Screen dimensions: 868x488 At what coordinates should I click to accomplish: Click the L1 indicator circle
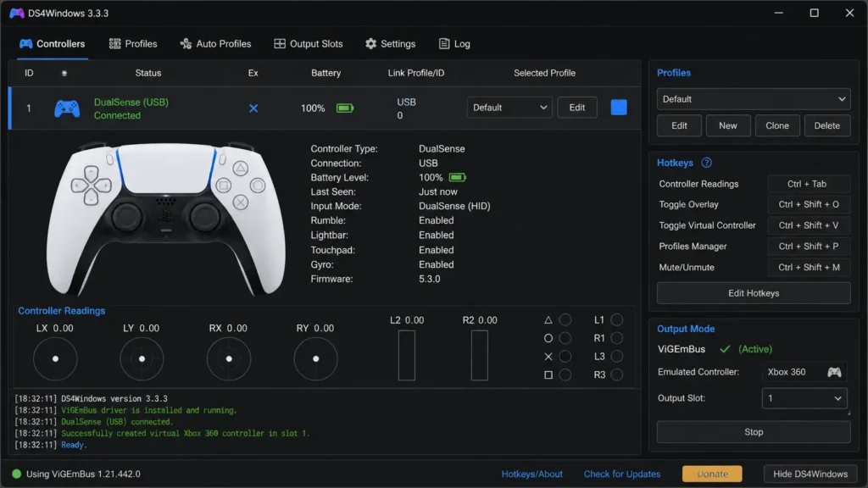(x=617, y=319)
